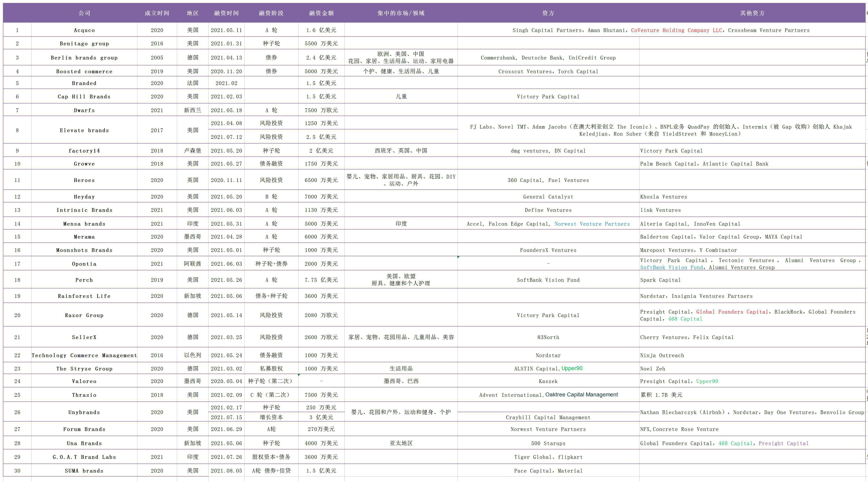Click the 融资金额 column header

point(321,13)
